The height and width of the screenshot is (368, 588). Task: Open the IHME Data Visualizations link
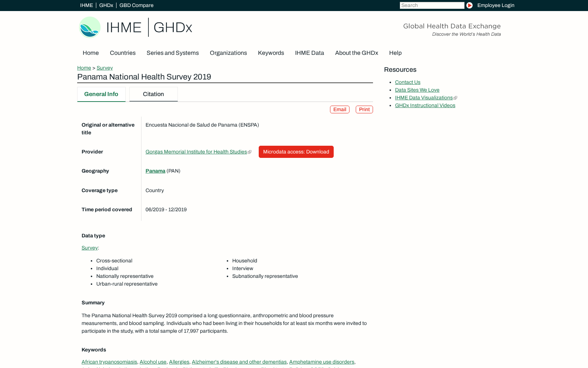(424, 98)
